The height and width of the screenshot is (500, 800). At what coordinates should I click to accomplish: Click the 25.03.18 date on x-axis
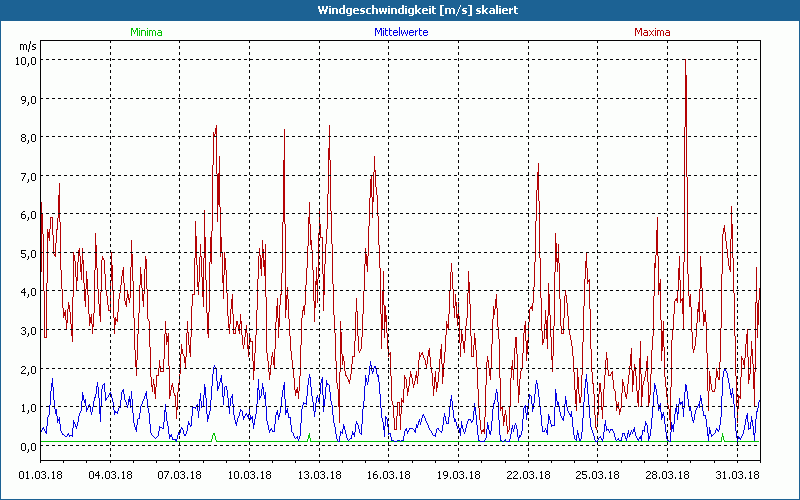598,474
